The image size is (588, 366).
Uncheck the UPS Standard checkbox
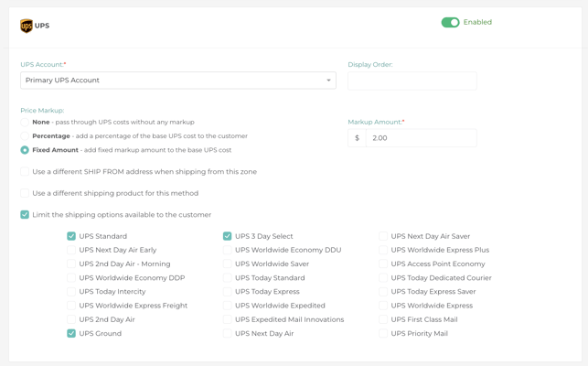click(71, 236)
